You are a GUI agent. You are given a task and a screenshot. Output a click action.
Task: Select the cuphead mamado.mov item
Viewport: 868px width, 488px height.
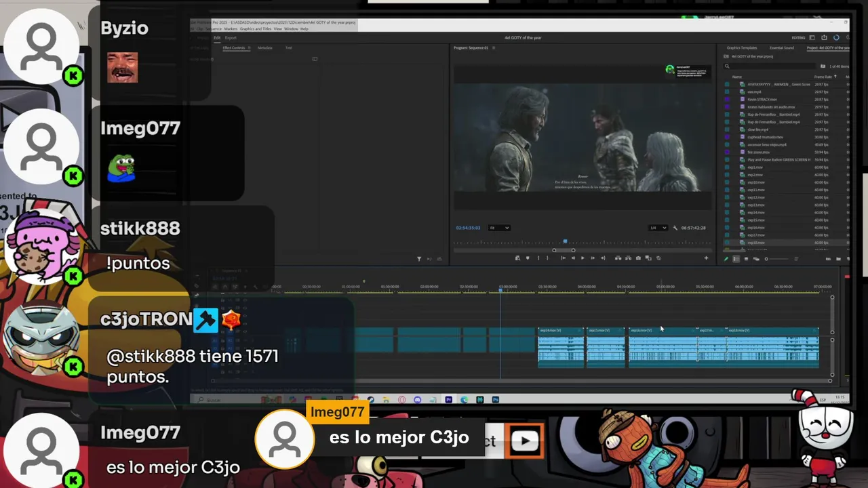tap(766, 137)
